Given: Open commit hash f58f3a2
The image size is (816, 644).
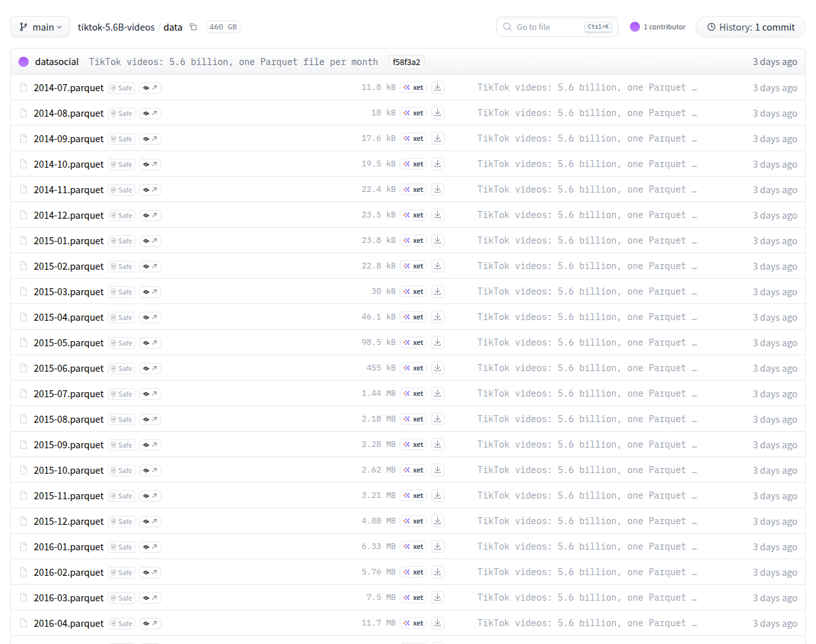Looking at the screenshot, I should [406, 62].
